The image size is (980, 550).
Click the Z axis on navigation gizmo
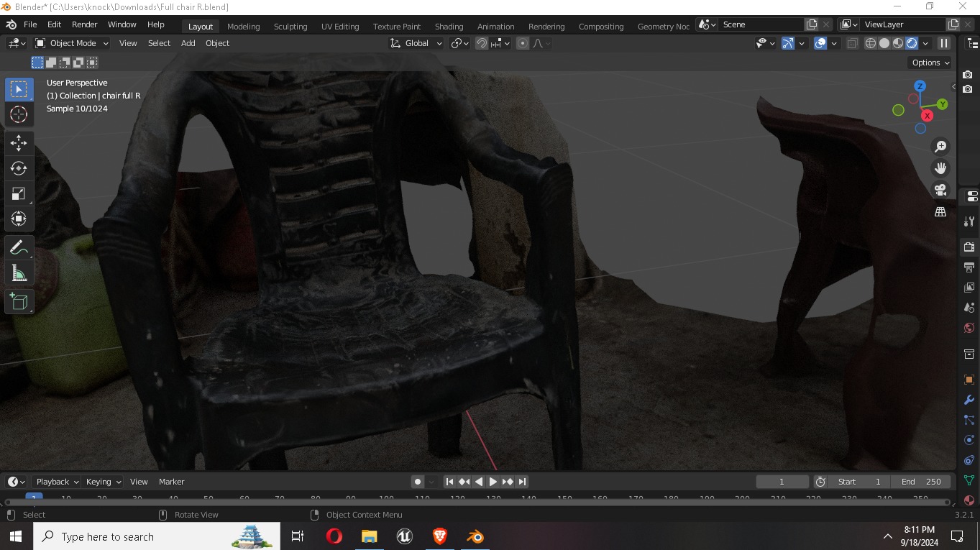click(920, 86)
